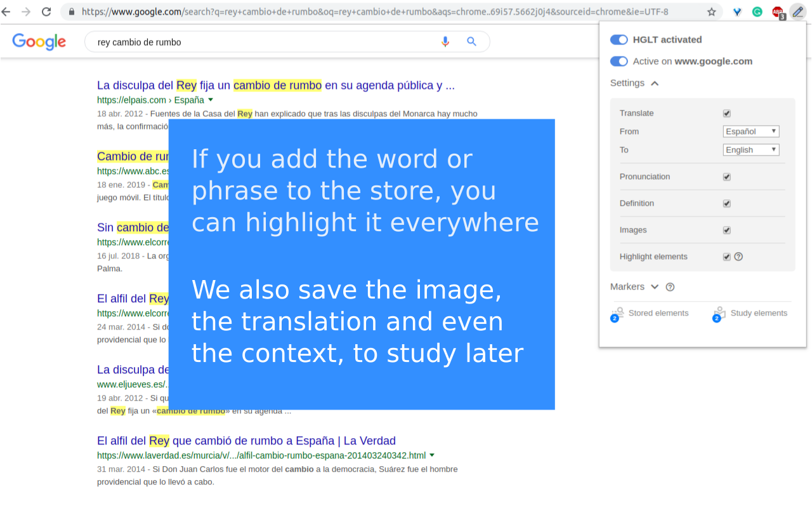Click the blue search magnifier icon
This screenshot has height=508, width=812.
[x=471, y=42]
